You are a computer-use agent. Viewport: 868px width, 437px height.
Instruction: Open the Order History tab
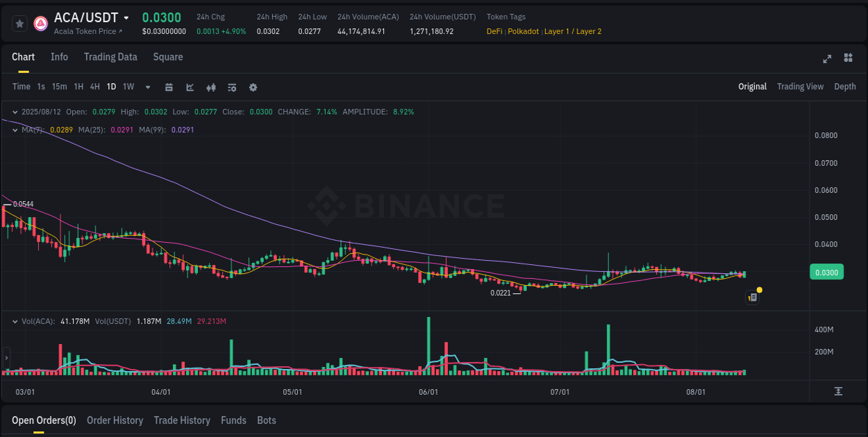tap(115, 420)
